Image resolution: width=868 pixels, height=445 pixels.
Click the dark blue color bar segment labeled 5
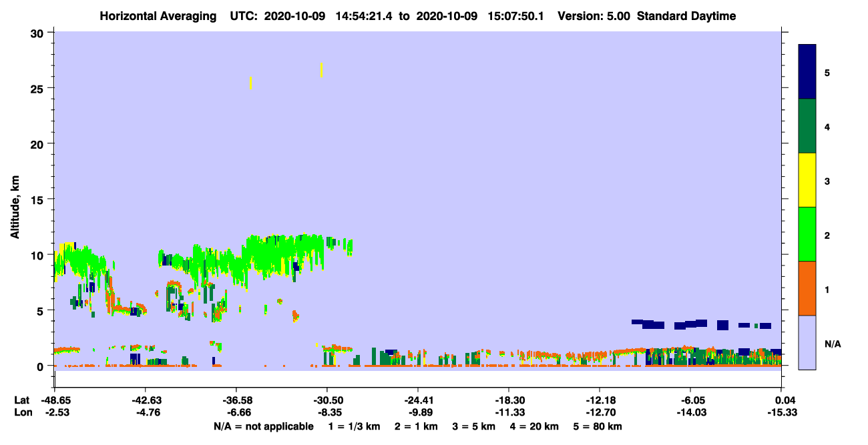click(807, 72)
